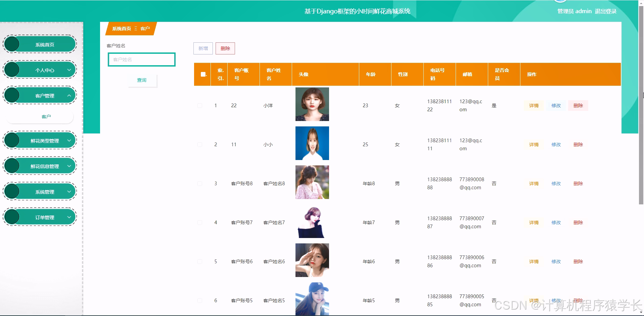Check the row checkbox for 客户姓名5
644x316 pixels.
[200, 301]
